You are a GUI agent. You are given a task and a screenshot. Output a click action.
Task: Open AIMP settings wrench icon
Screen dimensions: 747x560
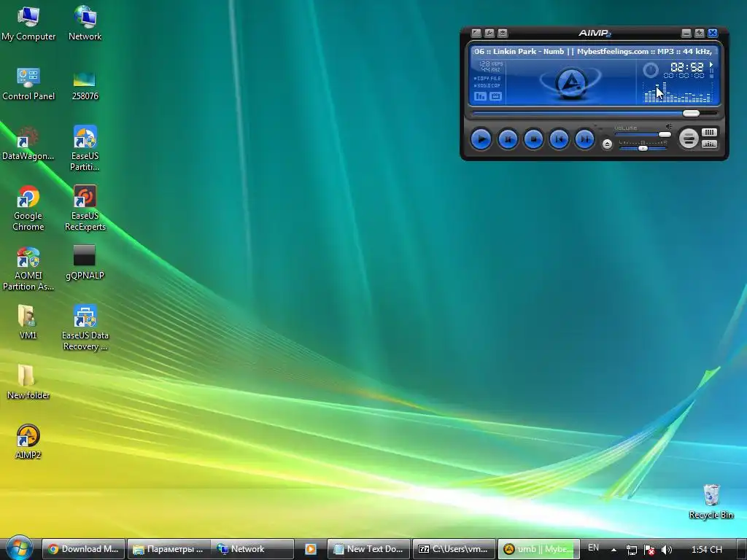[489, 33]
